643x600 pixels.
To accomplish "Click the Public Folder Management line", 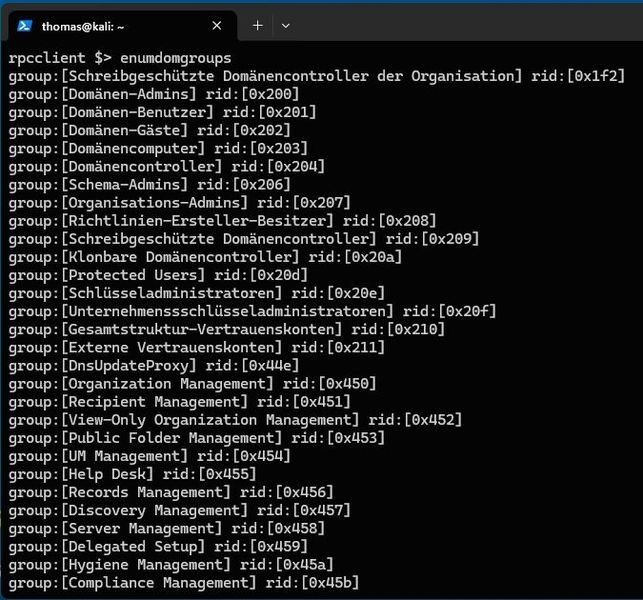I will 196,437.
